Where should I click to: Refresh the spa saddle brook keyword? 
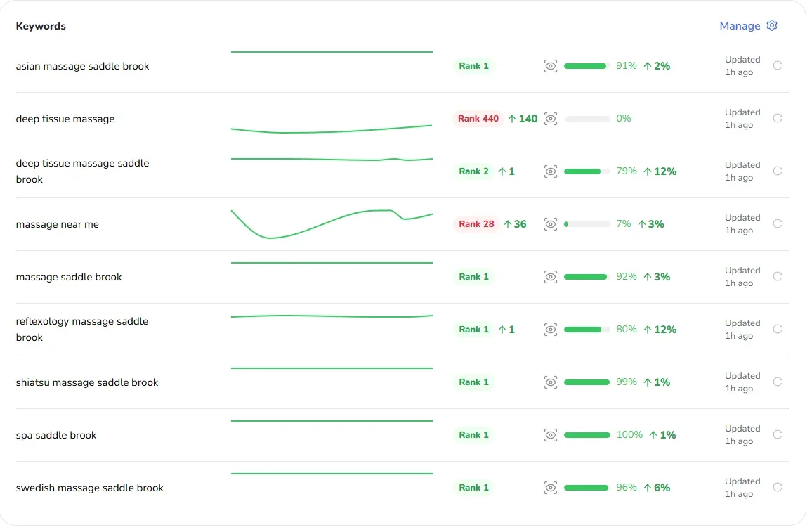(x=778, y=434)
